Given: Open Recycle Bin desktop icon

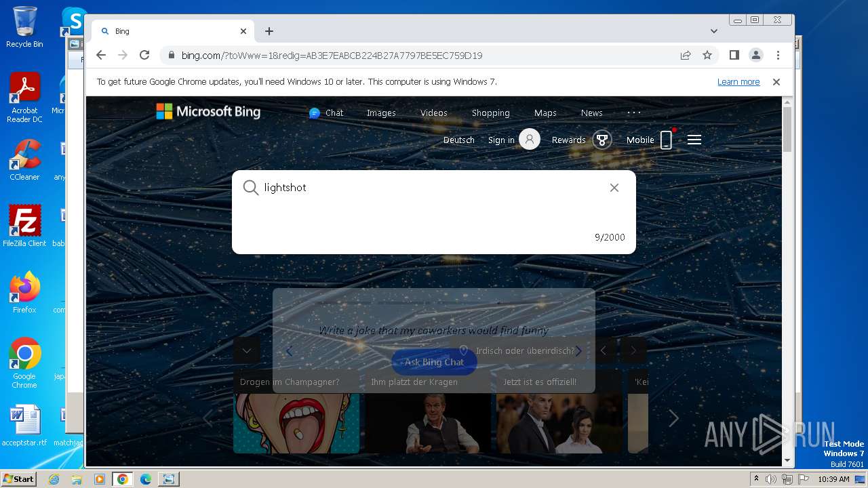Looking at the screenshot, I should [x=24, y=27].
